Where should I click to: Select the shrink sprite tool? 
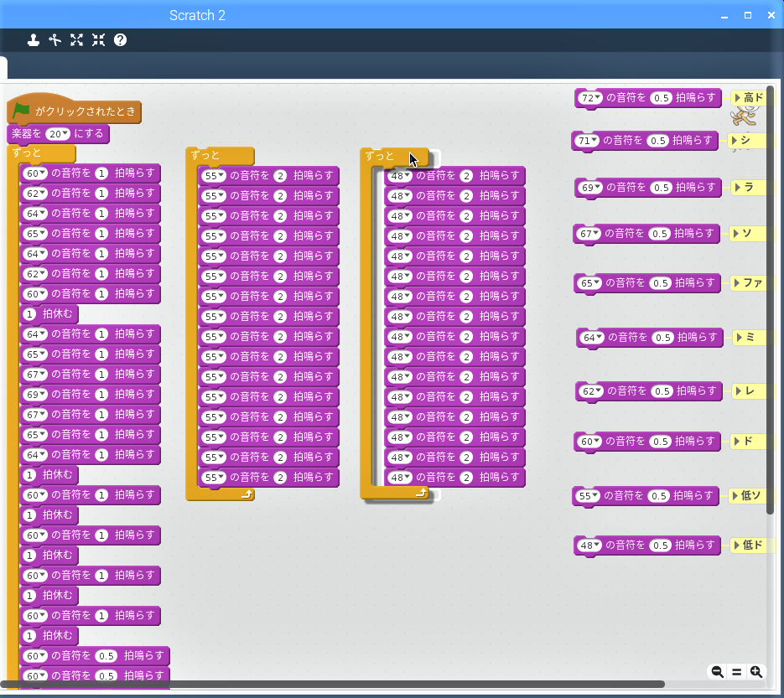(98, 40)
